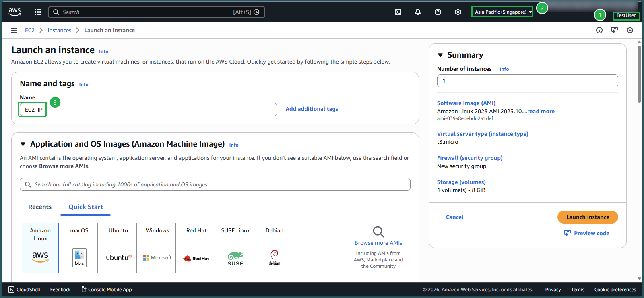Select the Windows AMI tile

(x=157, y=248)
